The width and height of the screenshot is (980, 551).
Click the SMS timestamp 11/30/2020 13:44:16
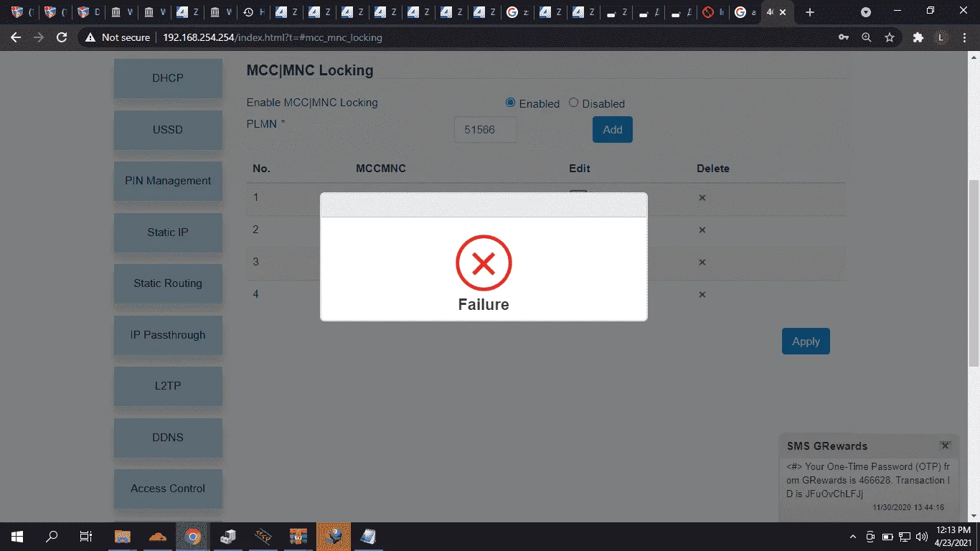click(x=908, y=507)
